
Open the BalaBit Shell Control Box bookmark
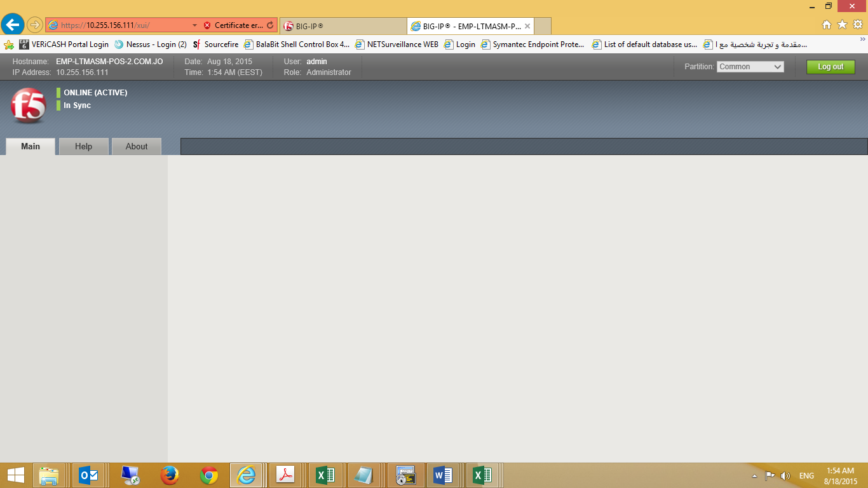(x=297, y=44)
